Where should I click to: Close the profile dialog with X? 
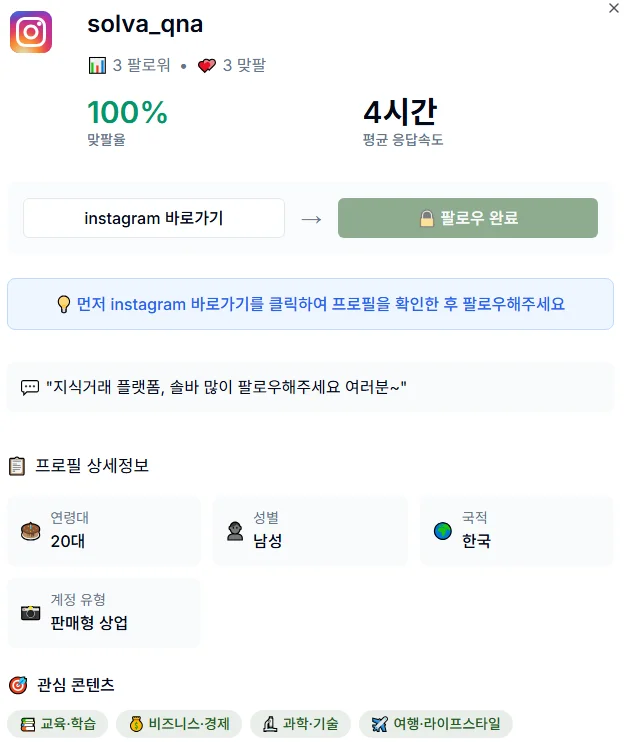click(x=614, y=8)
